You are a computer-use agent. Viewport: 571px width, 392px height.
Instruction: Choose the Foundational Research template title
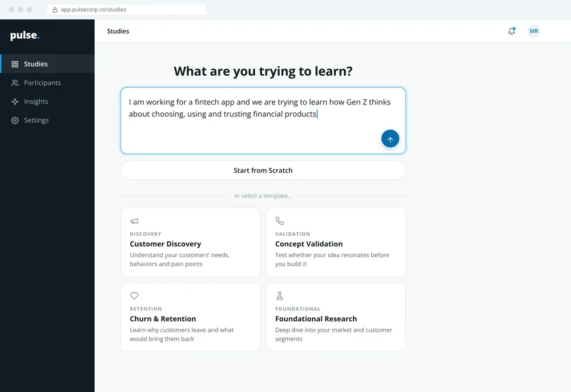[x=316, y=319]
